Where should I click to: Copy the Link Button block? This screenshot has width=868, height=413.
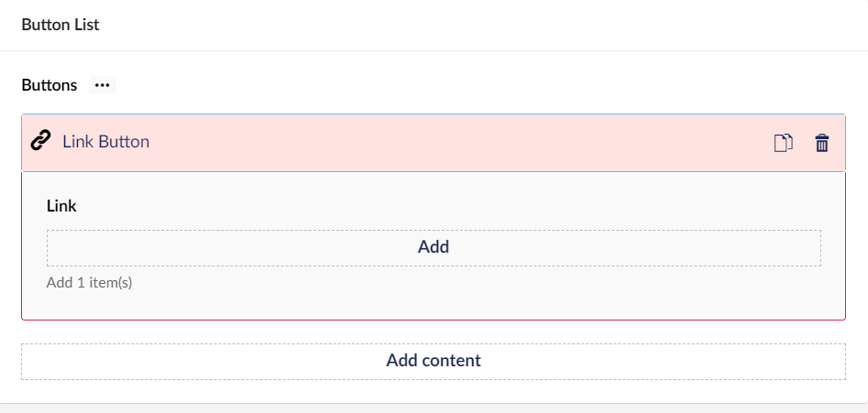click(784, 143)
